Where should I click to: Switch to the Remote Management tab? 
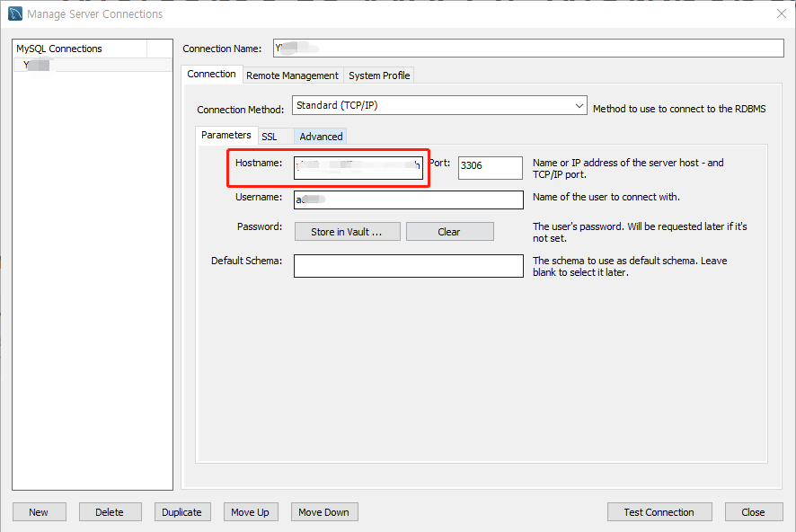(x=292, y=75)
